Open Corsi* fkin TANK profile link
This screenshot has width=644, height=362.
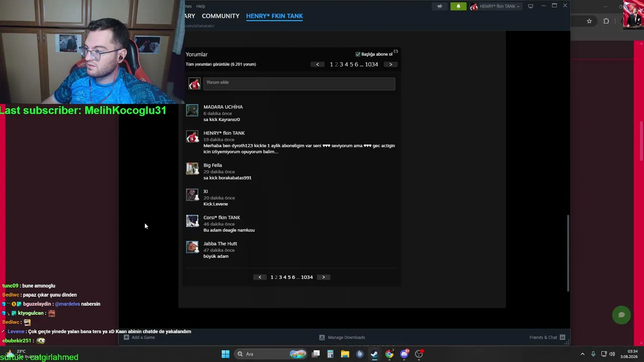tap(221, 218)
